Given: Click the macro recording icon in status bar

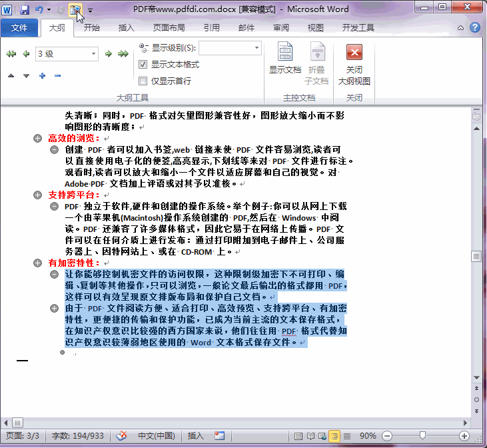Looking at the screenshot, I should point(219,436).
